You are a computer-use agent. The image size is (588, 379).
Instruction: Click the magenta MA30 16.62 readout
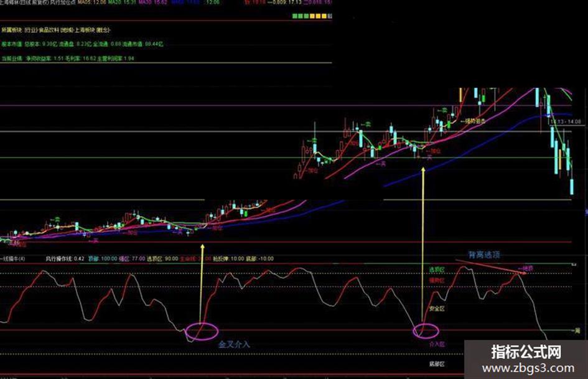[153, 2]
